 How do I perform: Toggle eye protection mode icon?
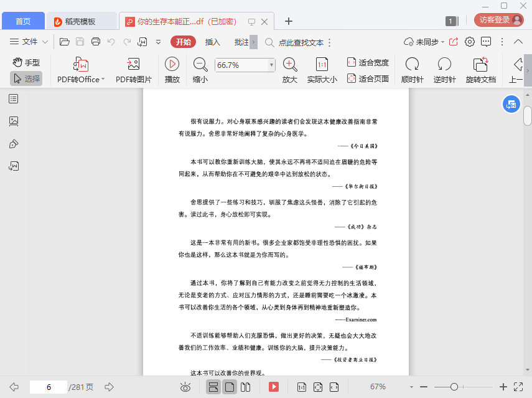185,387
